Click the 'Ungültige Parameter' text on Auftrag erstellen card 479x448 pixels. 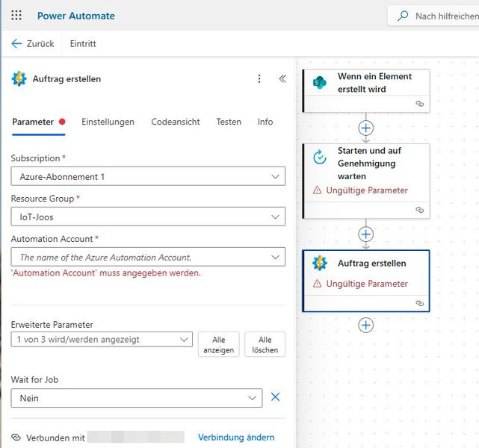[x=367, y=284]
